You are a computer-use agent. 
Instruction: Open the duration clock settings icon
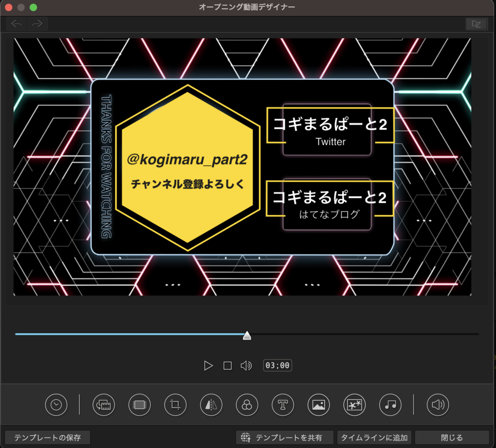pyautogui.click(x=56, y=405)
